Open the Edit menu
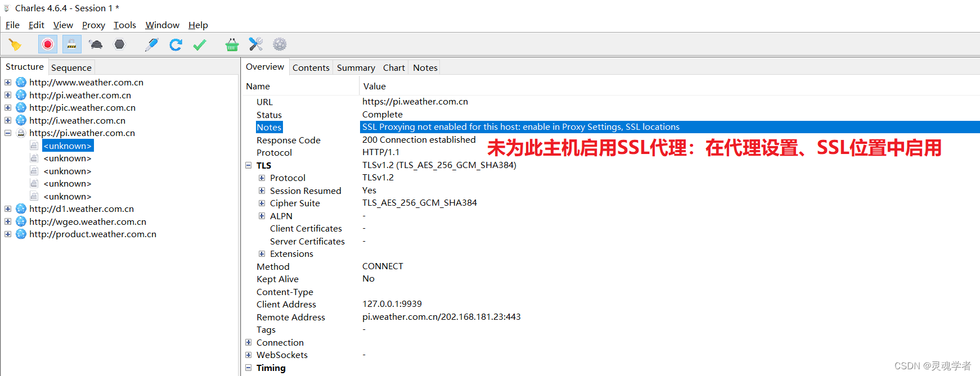Viewport: 980px width, 376px height. tap(37, 25)
